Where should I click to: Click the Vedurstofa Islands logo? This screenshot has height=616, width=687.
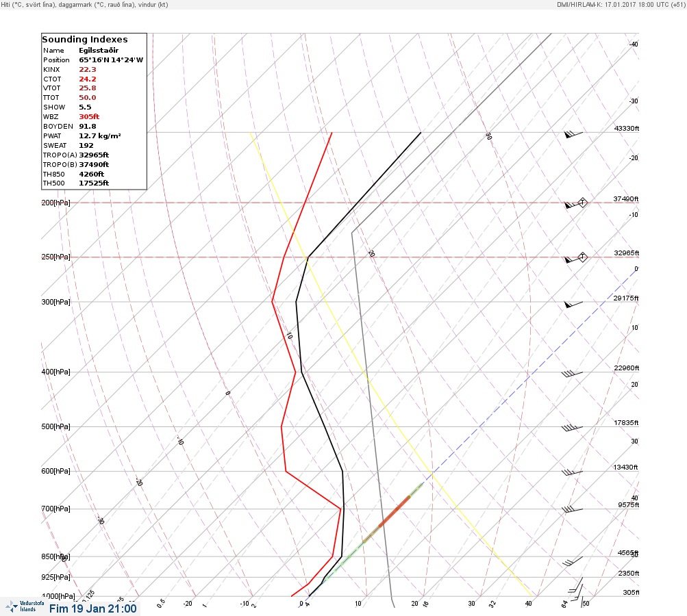(x=25, y=607)
